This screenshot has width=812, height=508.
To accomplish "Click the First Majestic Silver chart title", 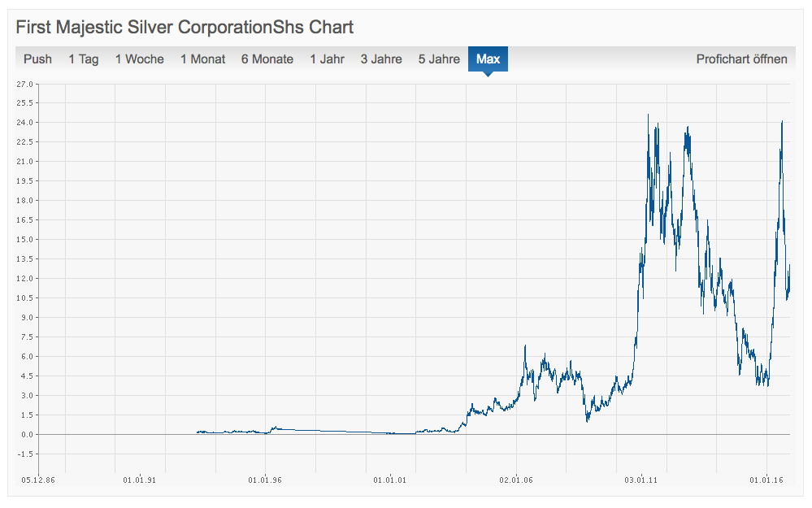I will (x=185, y=27).
